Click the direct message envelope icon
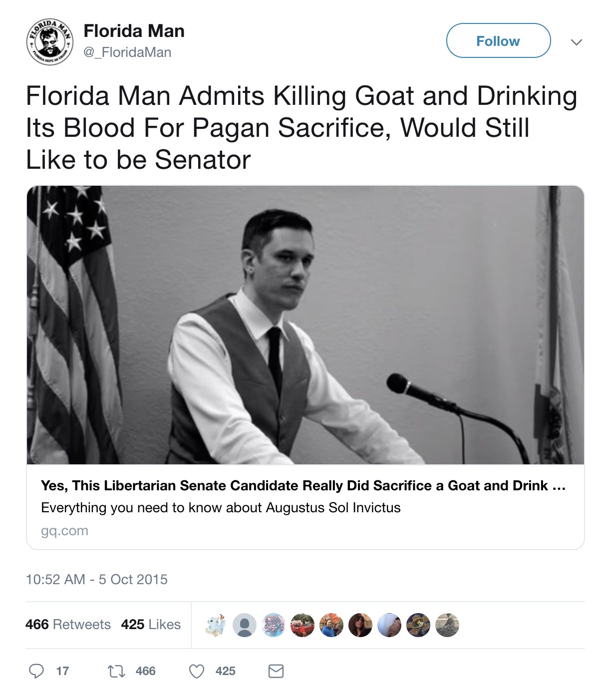 (x=275, y=671)
